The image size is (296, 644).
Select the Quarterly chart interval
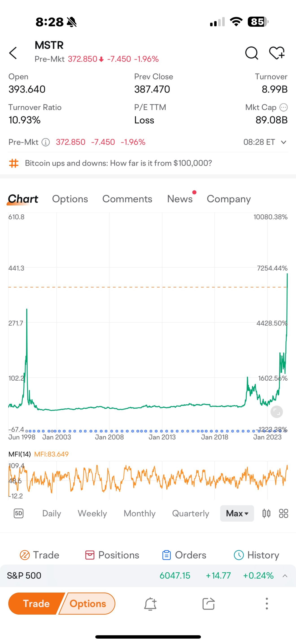coord(190,514)
